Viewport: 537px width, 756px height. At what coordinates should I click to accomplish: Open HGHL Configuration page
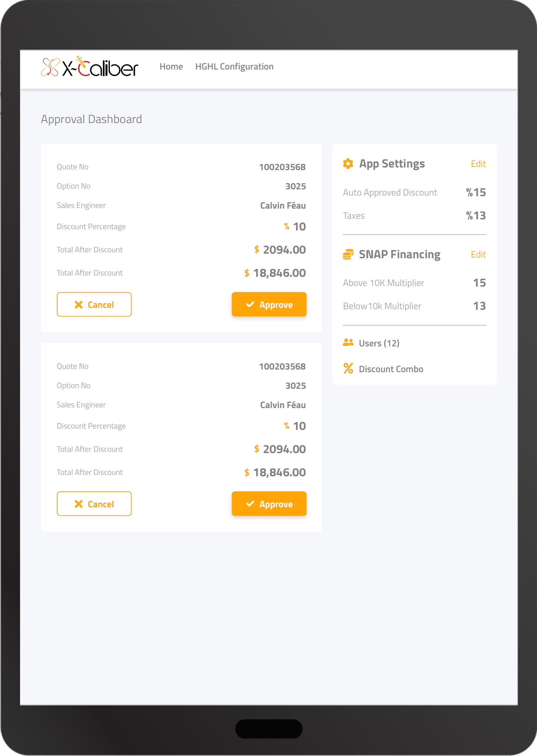pyautogui.click(x=234, y=67)
